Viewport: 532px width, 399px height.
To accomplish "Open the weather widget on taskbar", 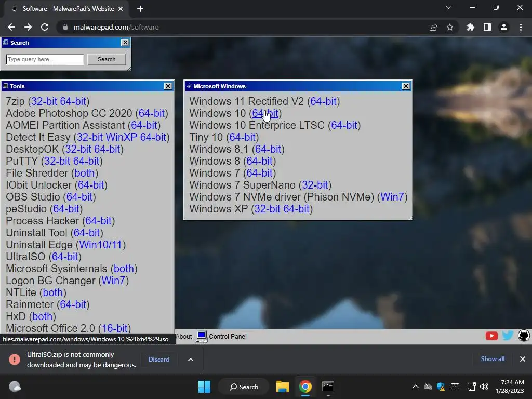I will 15,387.
